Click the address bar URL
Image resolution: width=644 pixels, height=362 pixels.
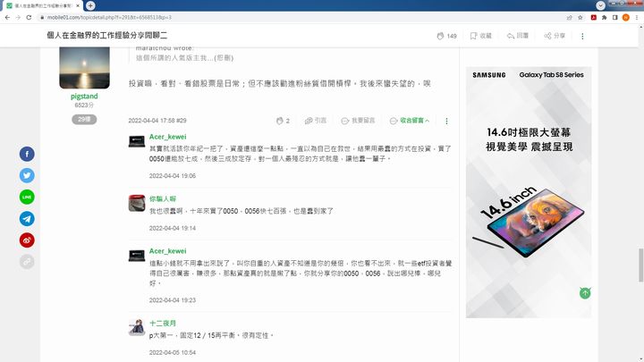tap(109, 17)
